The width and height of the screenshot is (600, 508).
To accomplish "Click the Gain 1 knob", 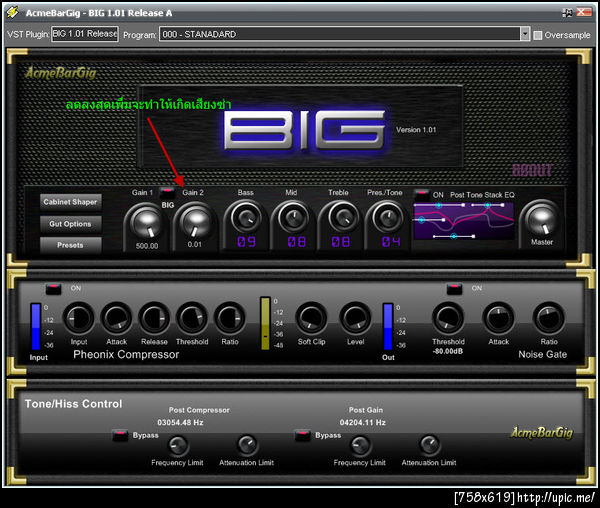I will (x=146, y=224).
